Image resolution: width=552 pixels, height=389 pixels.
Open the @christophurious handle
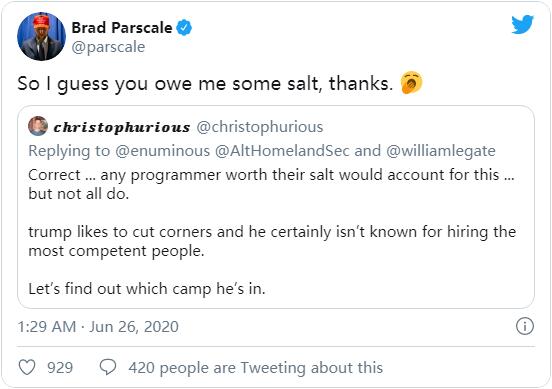(x=259, y=127)
